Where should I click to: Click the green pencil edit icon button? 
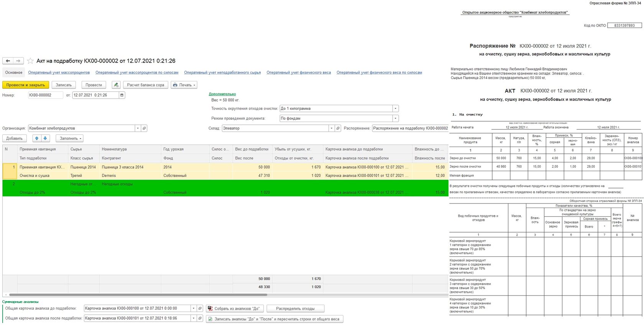pyautogui.click(x=116, y=85)
